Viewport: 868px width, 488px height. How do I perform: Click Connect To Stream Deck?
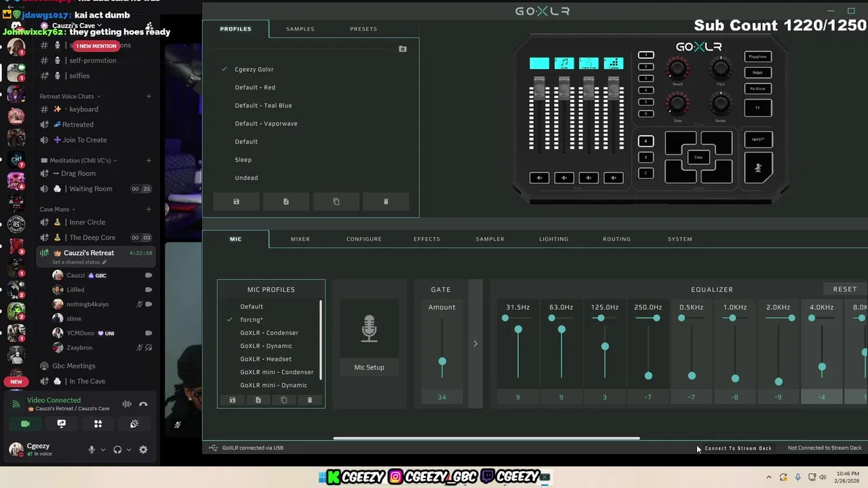738,448
